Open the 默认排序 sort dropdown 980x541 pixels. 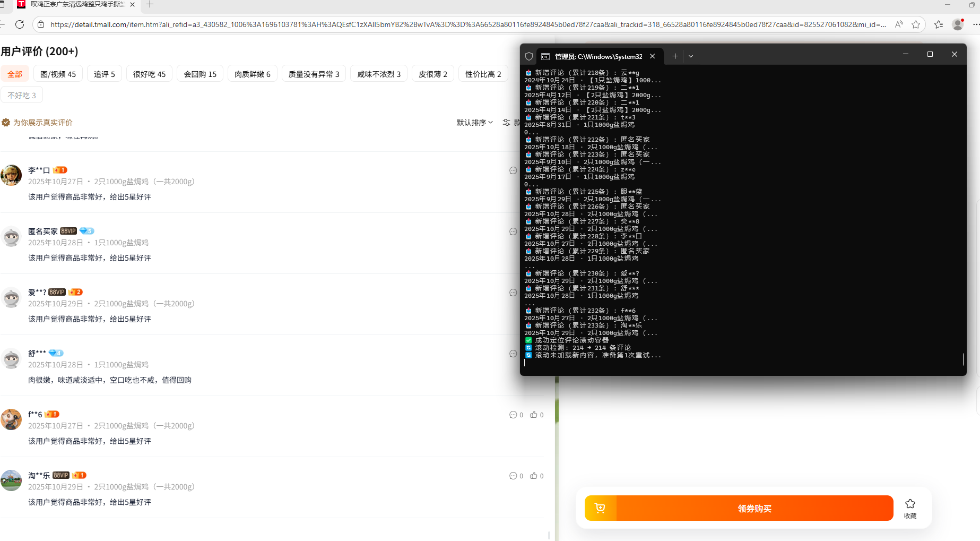pyautogui.click(x=474, y=123)
